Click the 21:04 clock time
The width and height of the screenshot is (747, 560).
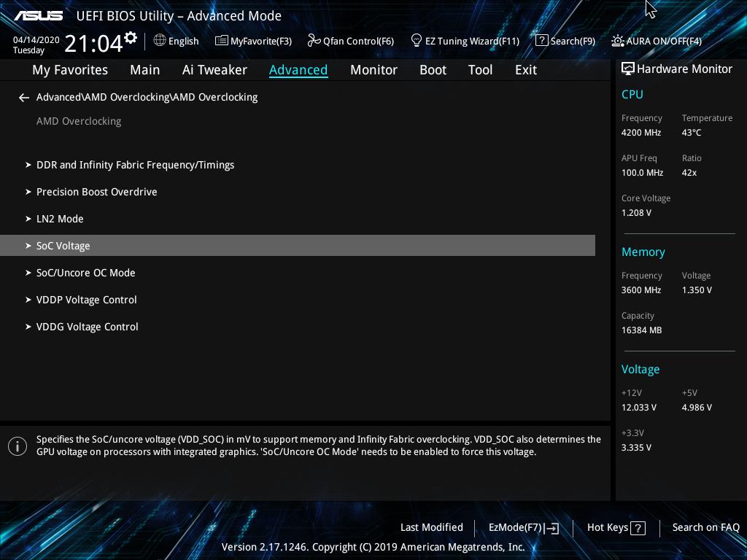pyautogui.click(x=93, y=43)
